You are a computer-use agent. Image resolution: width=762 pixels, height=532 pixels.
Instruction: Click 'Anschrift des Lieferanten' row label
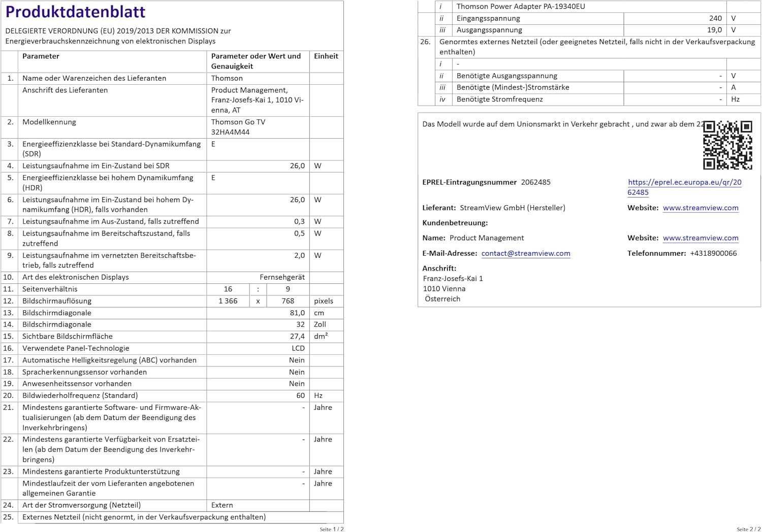point(65,90)
